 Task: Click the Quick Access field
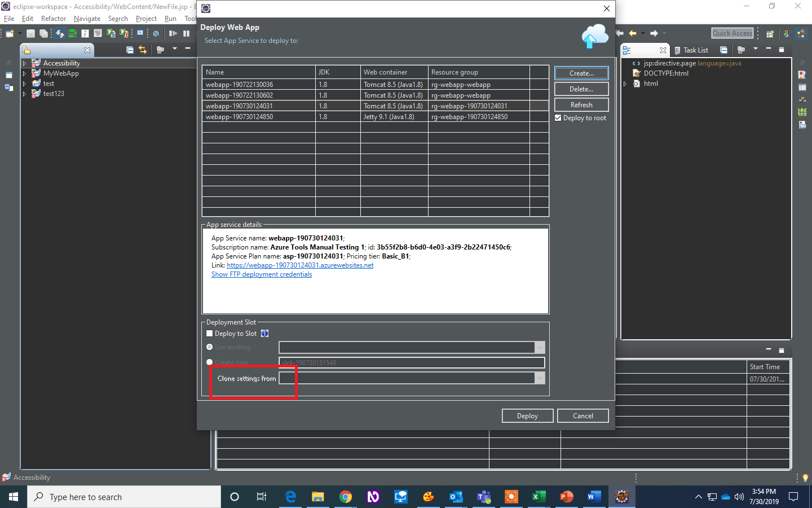point(732,33)
